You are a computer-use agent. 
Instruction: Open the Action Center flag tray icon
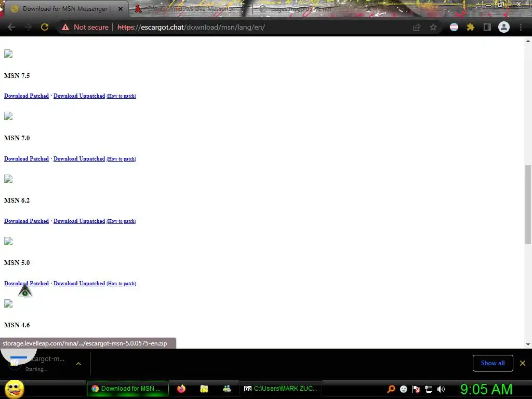pyautogui.click(x=416, y=389)
